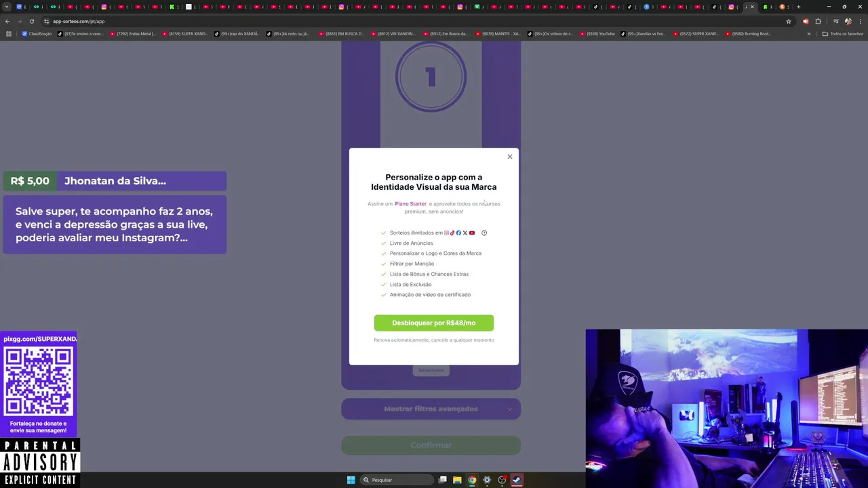Screen dimensions: 868x488
Task: Open Google Chrome from taskbar
Action: [472, 480]
